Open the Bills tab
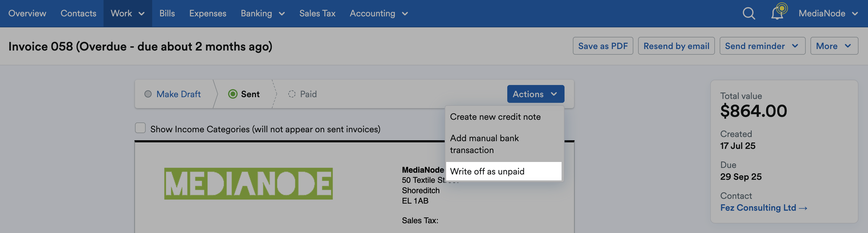The width and height of the screenshot is (868, 233). point(167,13)
